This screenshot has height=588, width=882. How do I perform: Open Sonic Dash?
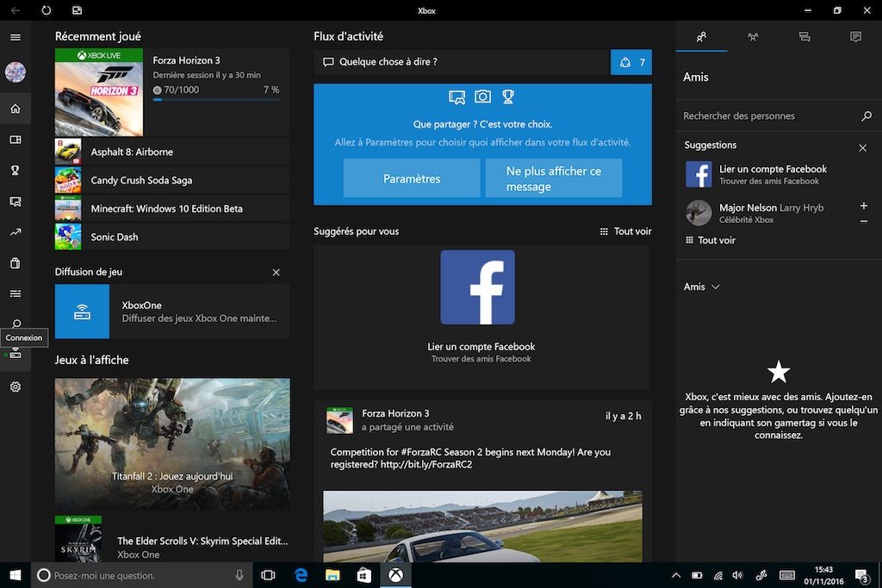click(x=172, y=237)
